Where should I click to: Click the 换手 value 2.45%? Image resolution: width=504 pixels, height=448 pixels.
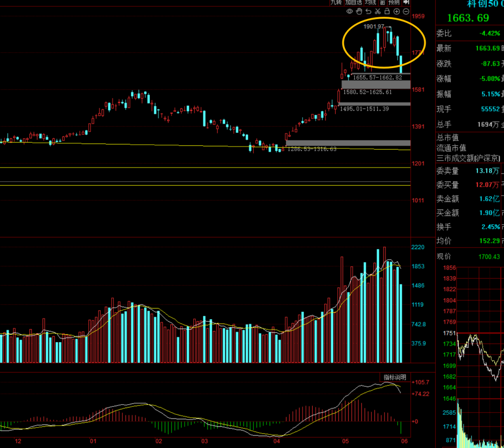(x=491, y=227)
